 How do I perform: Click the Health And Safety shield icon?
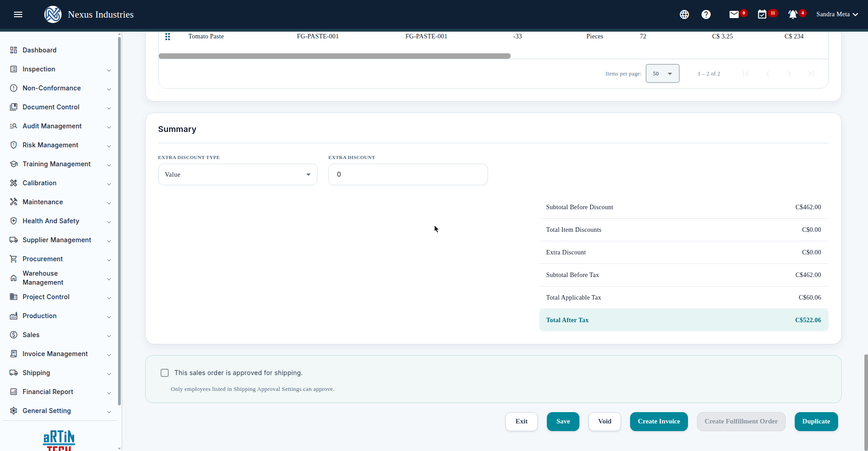click(x=14, y=221)
